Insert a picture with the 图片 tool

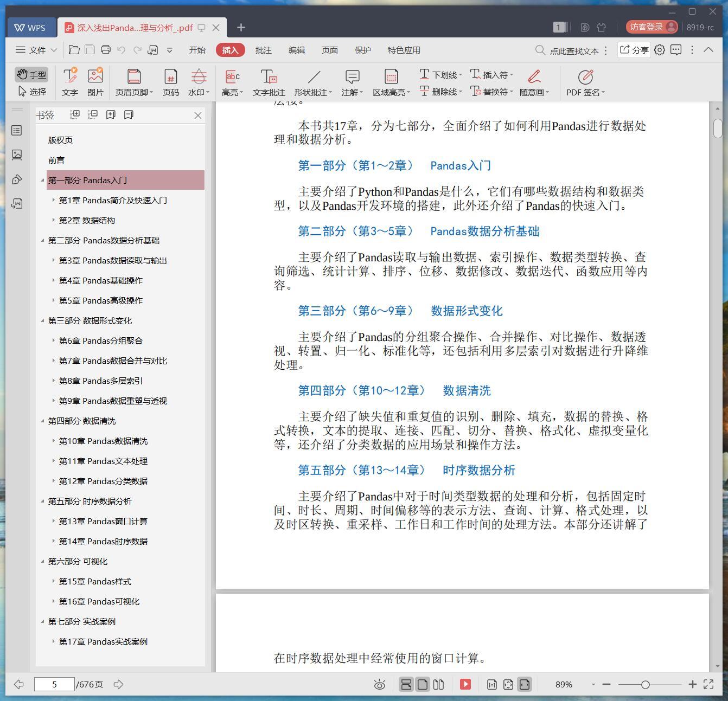95,82
